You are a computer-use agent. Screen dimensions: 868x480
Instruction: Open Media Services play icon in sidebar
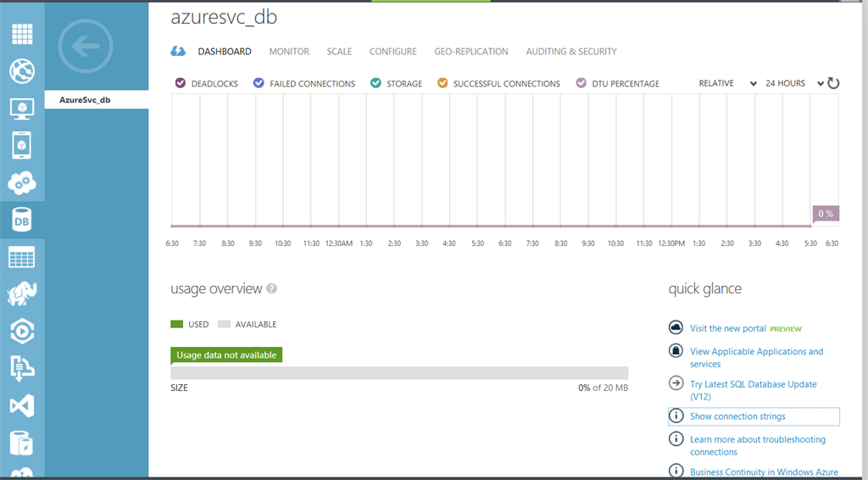(22, 331)
